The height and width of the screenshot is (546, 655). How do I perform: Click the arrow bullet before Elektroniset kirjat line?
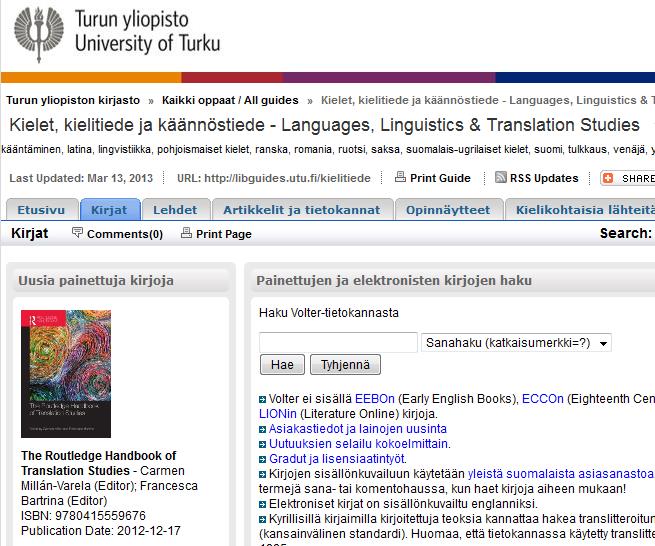(x=262, y=505)
